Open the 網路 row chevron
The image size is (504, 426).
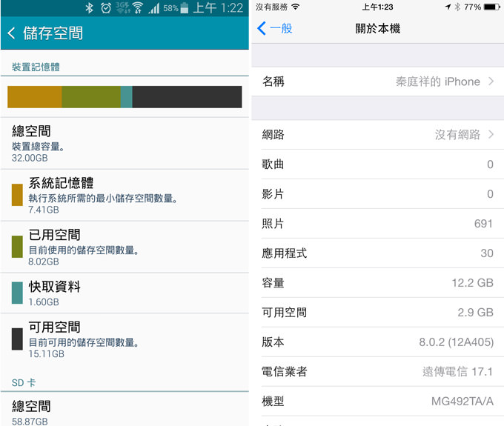pyautogui.click(x=491, y=135)
